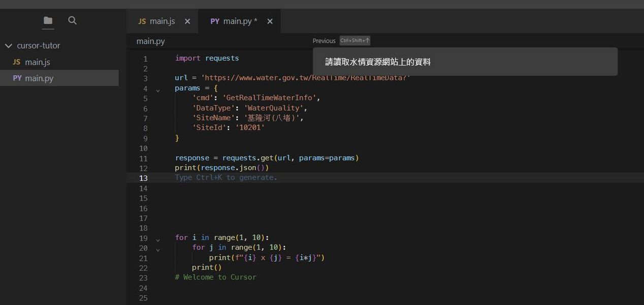644x305 pixels.
Task: Click the Previous prompt button
Action: (x=324, y=41)
